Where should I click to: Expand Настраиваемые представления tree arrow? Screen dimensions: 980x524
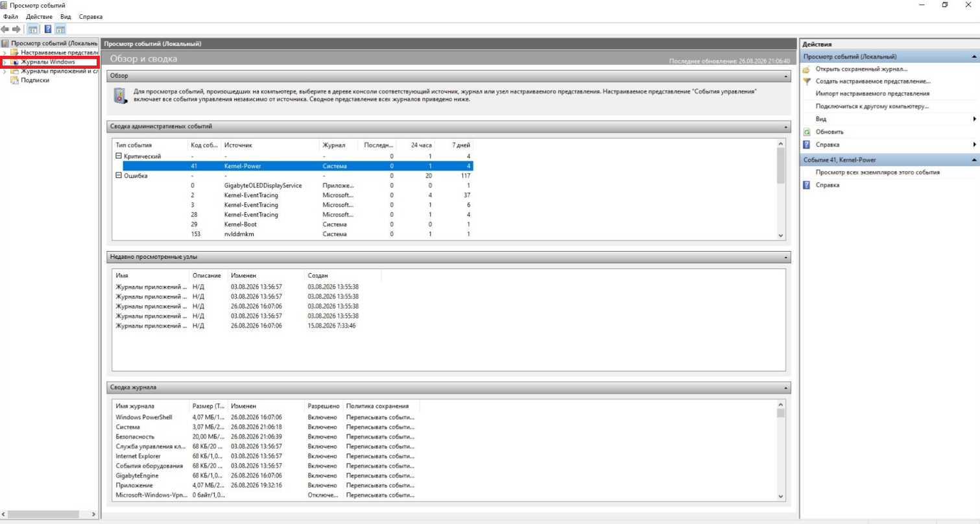tap(5, 53)
